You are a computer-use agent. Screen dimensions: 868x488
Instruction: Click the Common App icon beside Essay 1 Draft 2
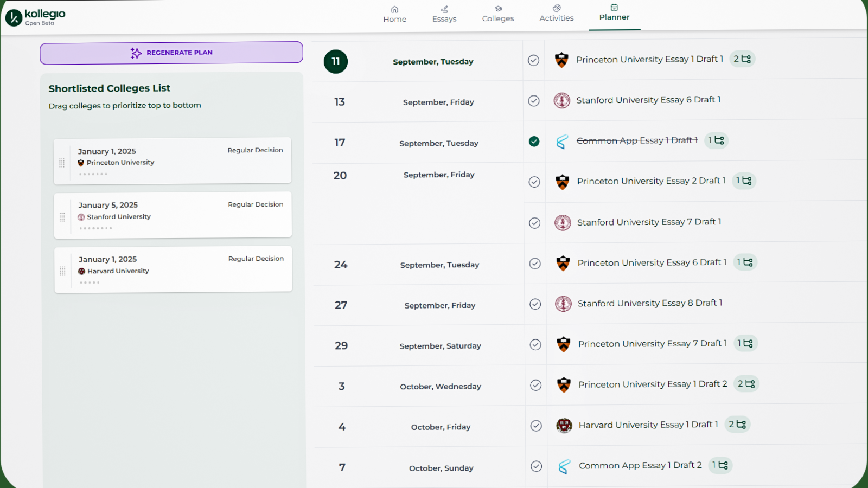(564, 466)
